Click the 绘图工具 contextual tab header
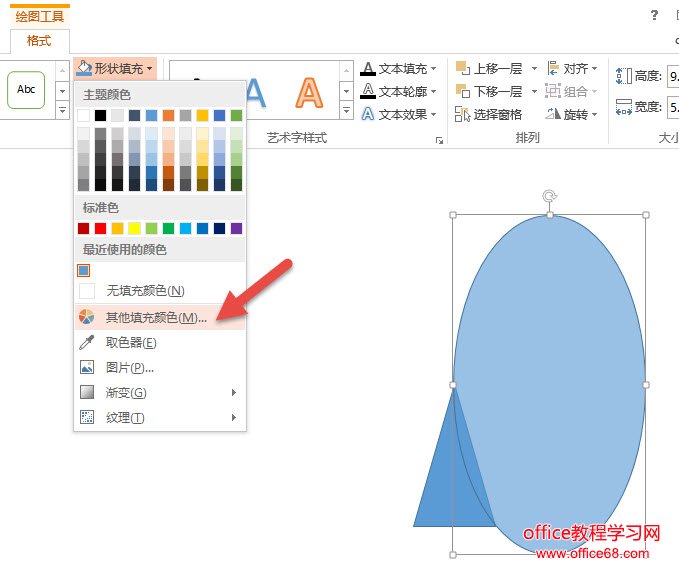This screenshot has width=679, height=570. point(40,16)
